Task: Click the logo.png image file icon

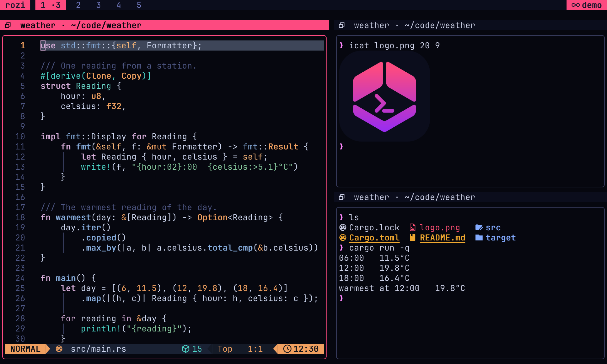Action: (x=412, y=227)
